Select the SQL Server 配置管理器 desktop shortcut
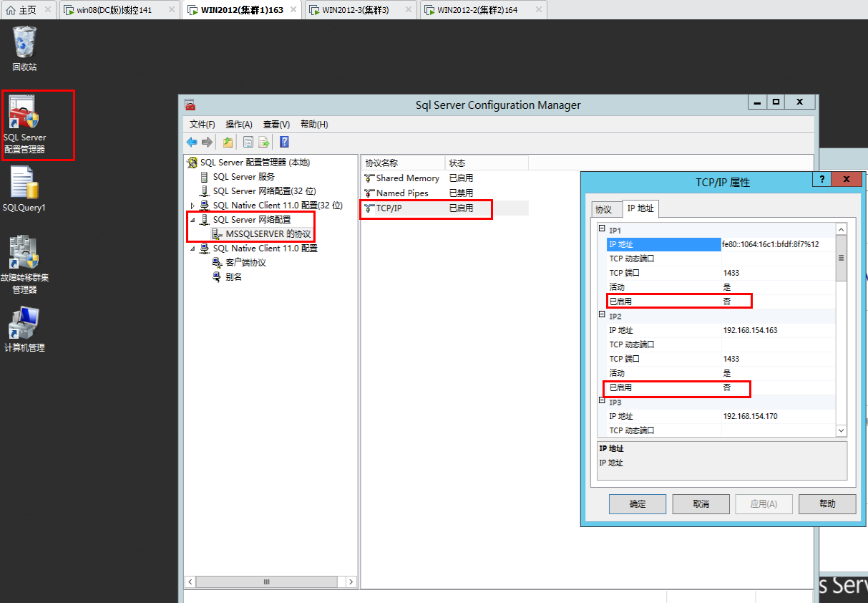 (24, 125)
